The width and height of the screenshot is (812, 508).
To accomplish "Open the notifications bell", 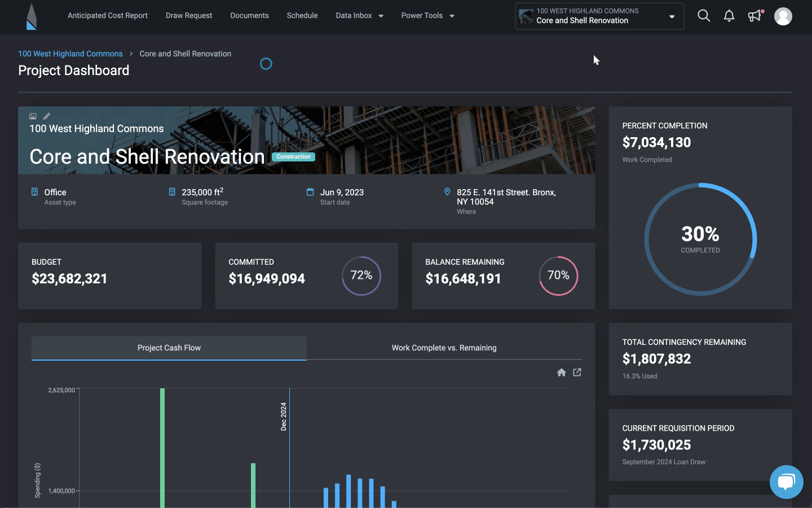I will [x=729, y=16].
